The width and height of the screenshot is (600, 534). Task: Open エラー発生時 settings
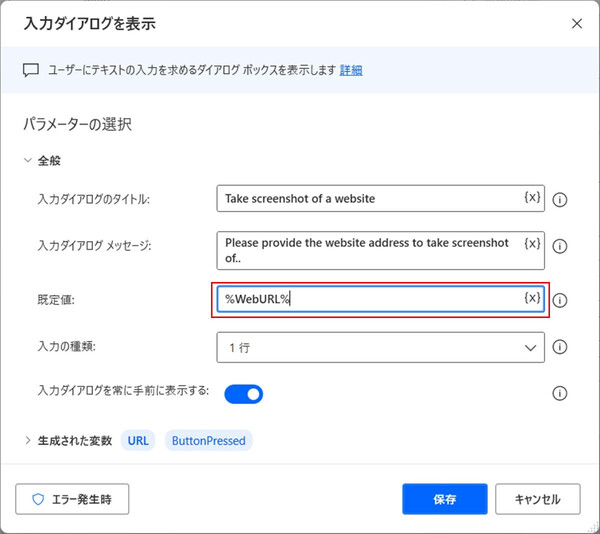[x=72, y=498]
